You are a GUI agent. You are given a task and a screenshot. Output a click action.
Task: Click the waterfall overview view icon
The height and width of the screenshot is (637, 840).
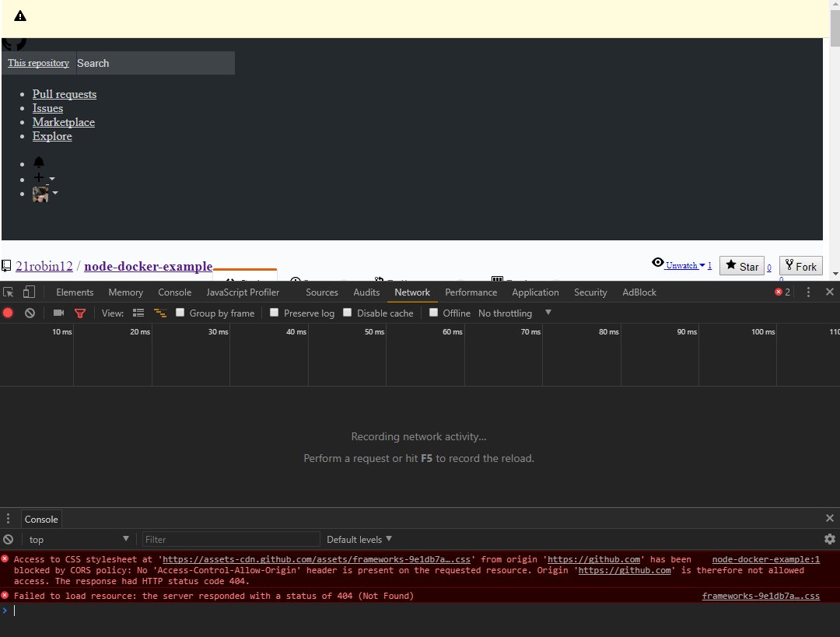(x=159, y=313)
